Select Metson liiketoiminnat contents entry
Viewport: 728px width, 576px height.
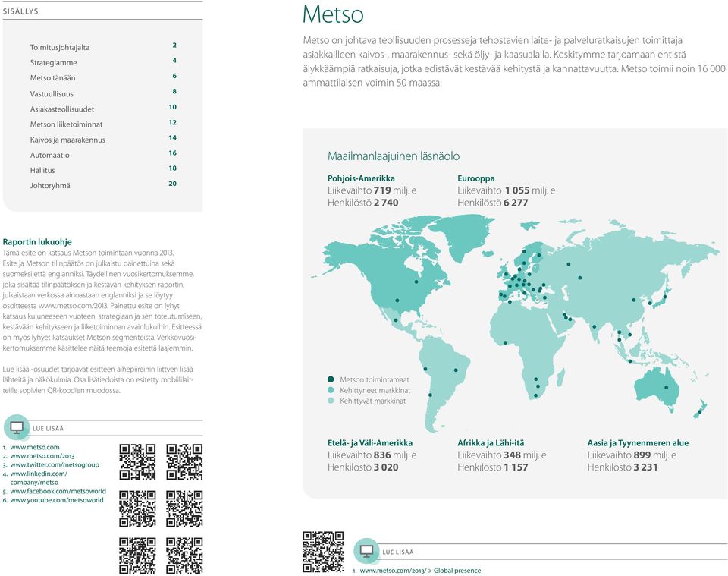(x=67, y=124)
